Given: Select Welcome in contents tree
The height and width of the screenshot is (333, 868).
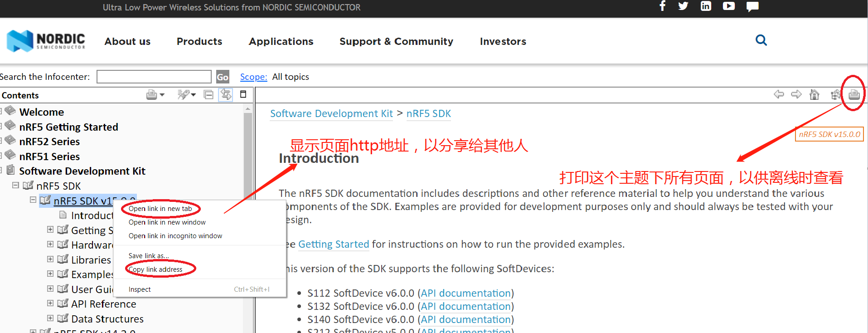Looking at the screenshot, I should pyautogui.click(x=42, y=112).
